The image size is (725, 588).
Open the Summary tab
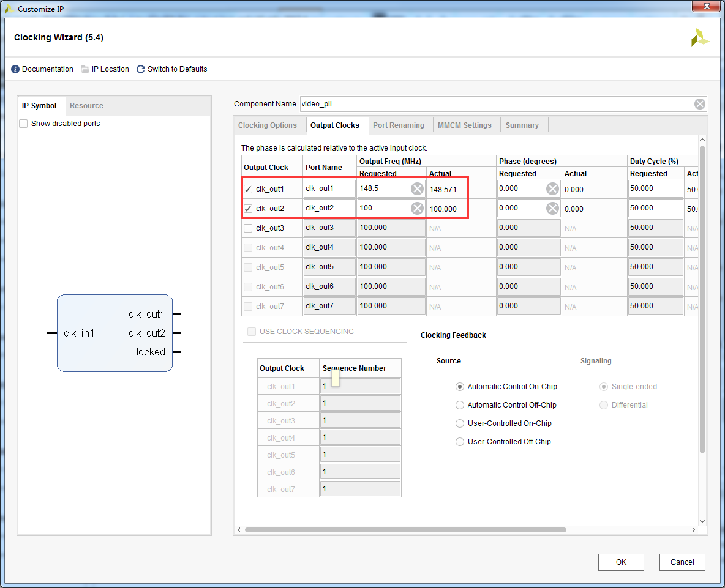[x=522, y=125]
